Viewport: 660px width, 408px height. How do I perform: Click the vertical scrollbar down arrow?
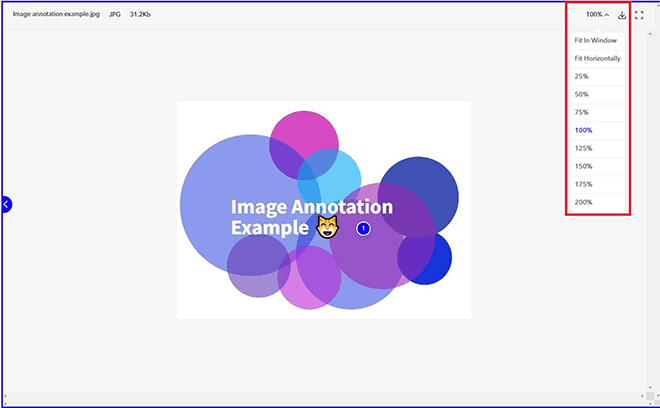click(651, 387)
